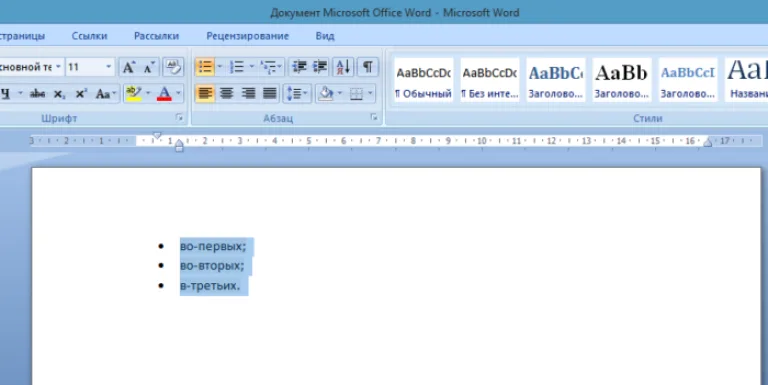Apply the Обычный style
The image size is (768, 385).
(x=424, y=80)
